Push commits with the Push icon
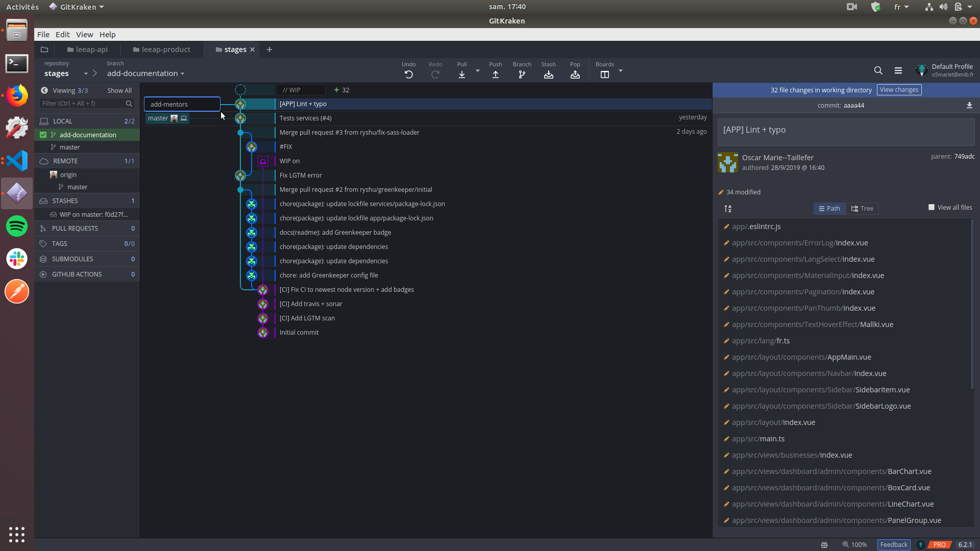The width and height of the screenshot is (980, 551). pyautogui.click(x=496, y=74)
